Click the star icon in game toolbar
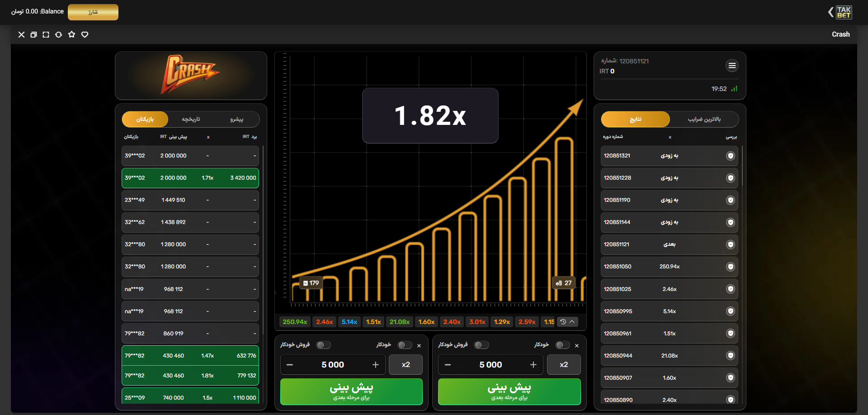This screenshot has width=868, height=415. pyautogui.click(x=71, y=35)
